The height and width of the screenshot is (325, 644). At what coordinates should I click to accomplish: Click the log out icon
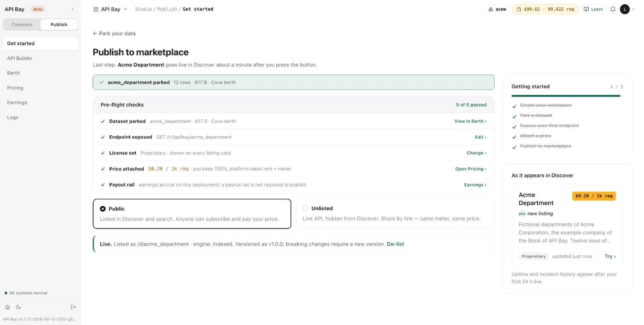(x=73, y=307)
